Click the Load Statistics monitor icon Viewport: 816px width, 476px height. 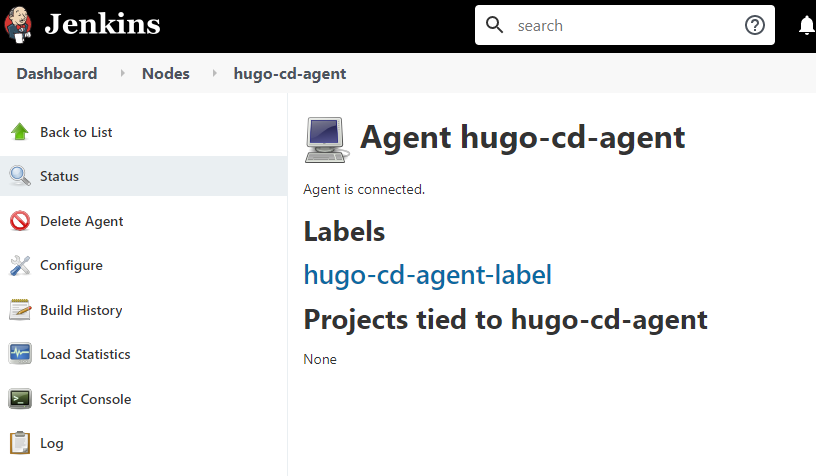coord(20,354)
